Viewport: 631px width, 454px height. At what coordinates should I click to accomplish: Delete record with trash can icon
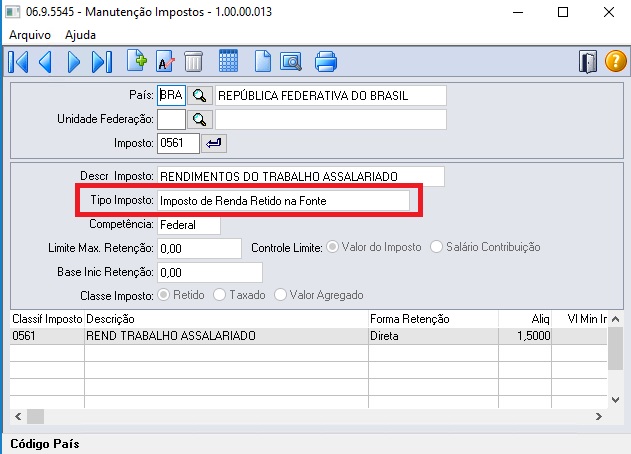(x=194, y=62)
